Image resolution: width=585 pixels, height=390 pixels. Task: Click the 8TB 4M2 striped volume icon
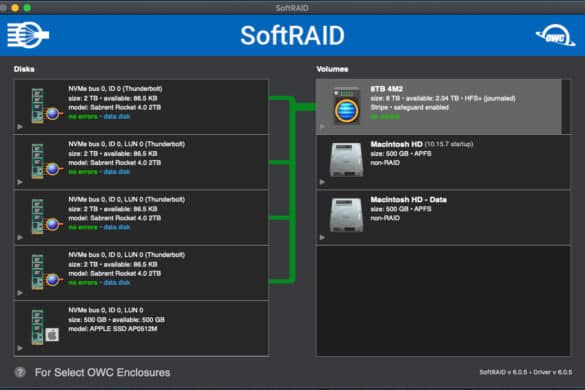click(x=347, y=106)
